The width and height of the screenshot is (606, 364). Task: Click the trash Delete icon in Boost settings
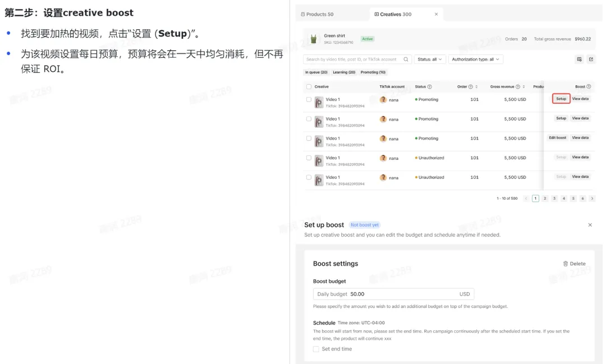click(x=566, y=264)
